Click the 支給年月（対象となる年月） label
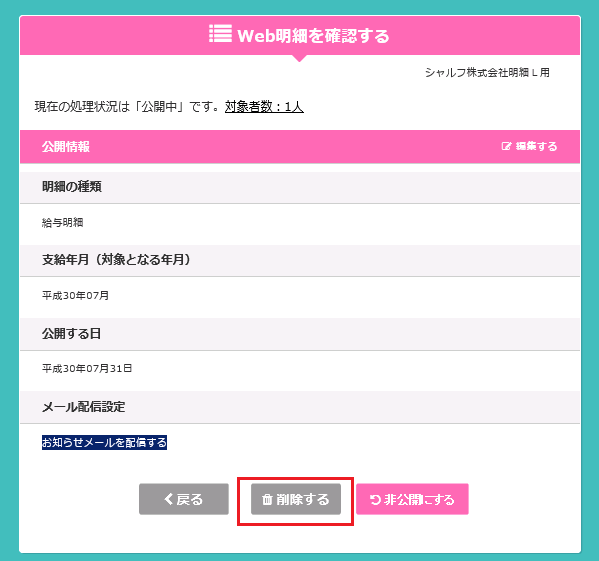The height and width of the screenshot is (561, 599). [116, 260]
